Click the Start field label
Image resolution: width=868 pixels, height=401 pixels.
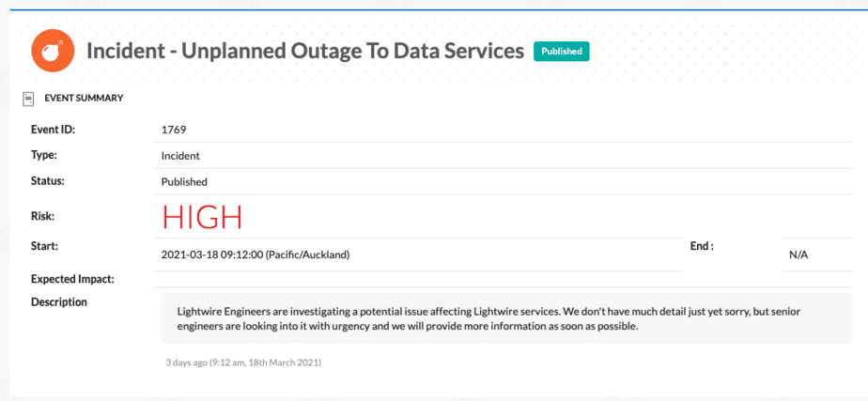pyautogui.click(x=45, y=246)
